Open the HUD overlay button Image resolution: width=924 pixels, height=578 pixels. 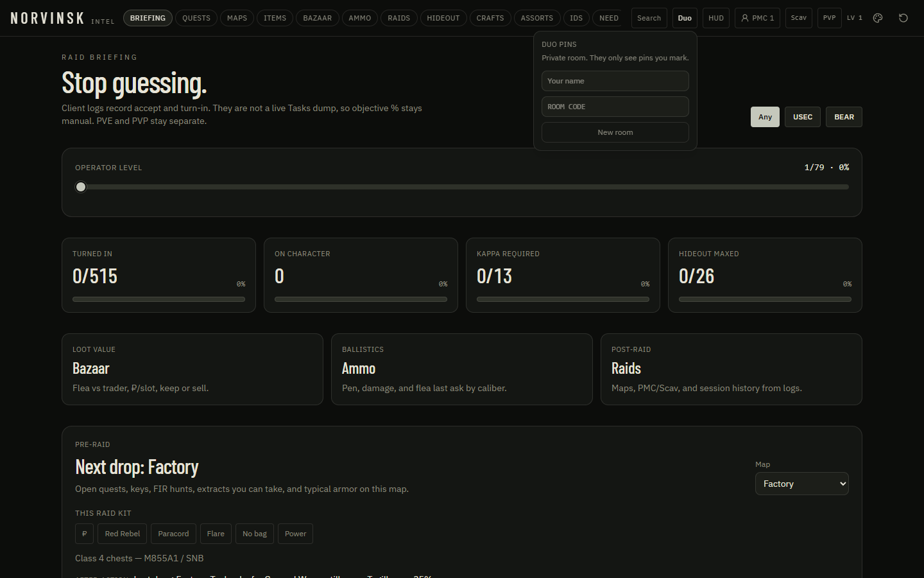(x=716, y=18)
